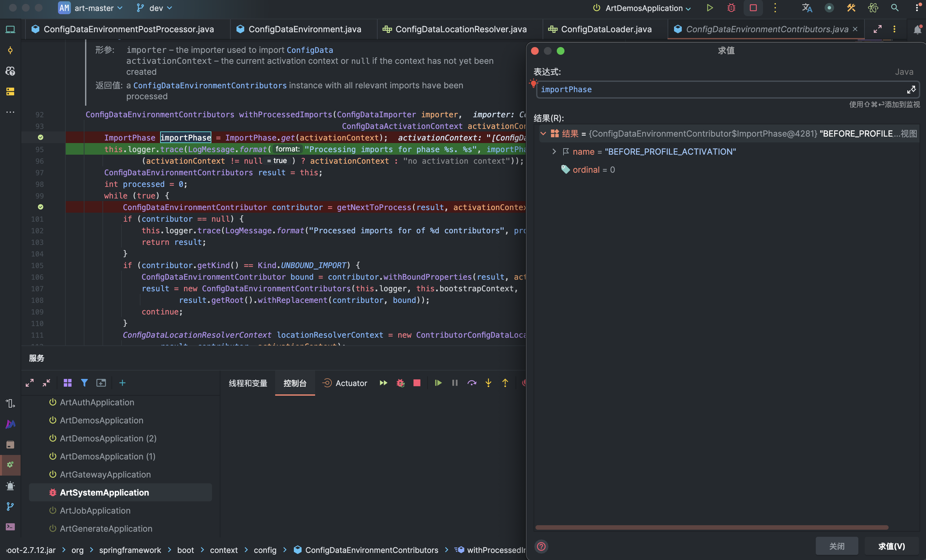Click the Stop button in services toolbar
This screenshot has width=926, height=560.
[417, 383]
